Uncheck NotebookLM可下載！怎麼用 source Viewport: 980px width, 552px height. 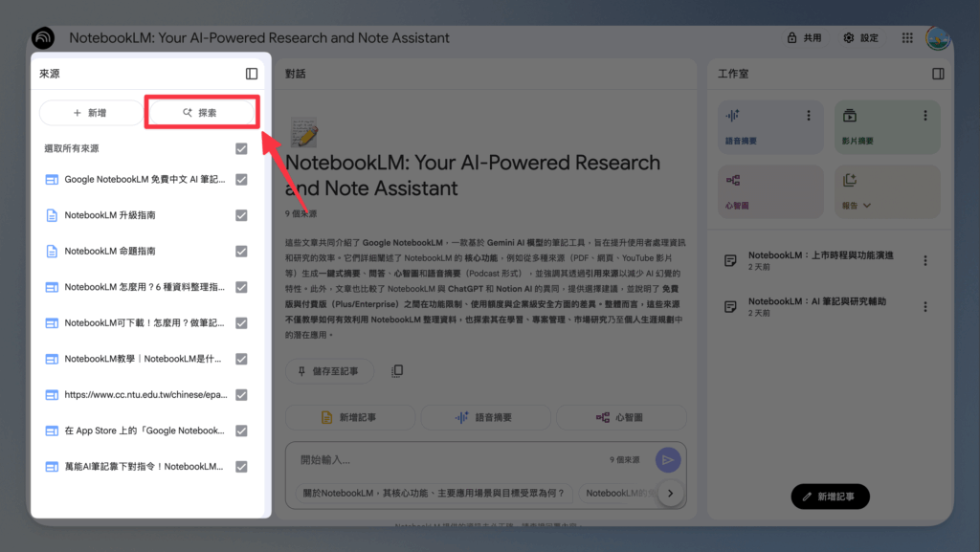coord(241,322)
